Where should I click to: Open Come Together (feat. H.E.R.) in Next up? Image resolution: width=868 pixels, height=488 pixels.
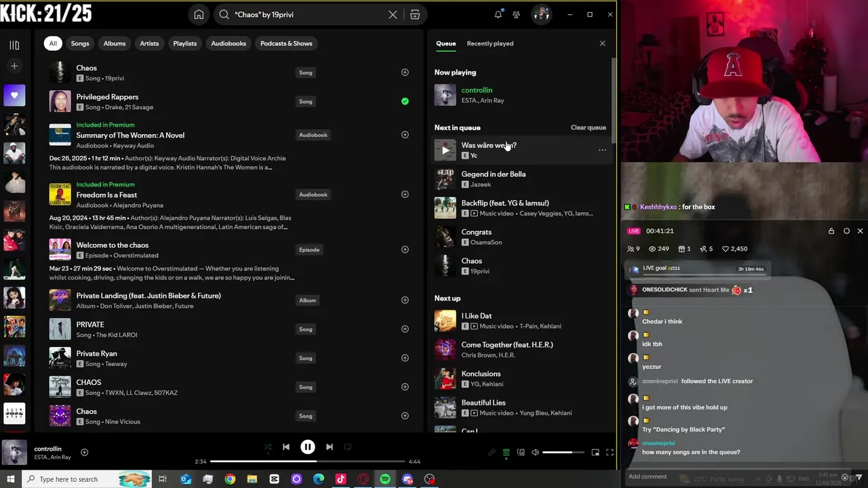(x=520, y=350)
